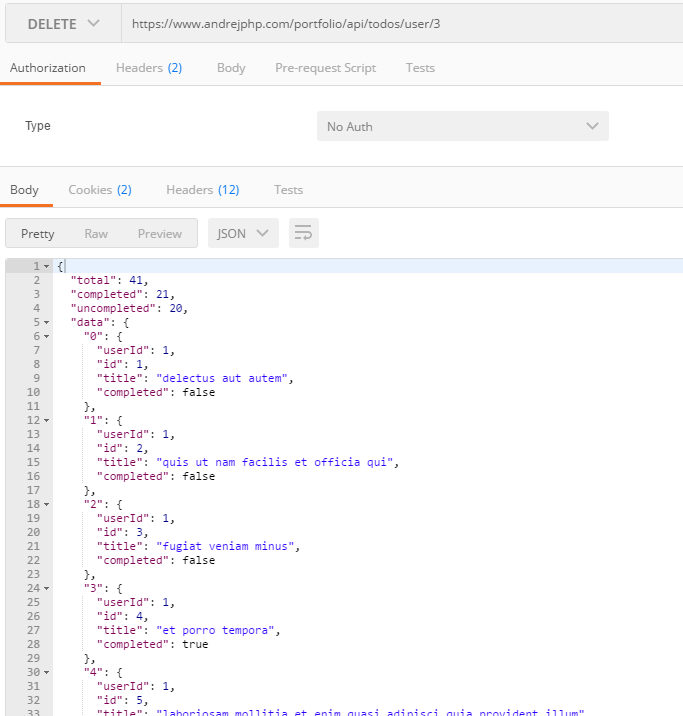The image size is (683, 716).
Task: Click the "et porro tempora" title value
Action: tap(215, 631)
